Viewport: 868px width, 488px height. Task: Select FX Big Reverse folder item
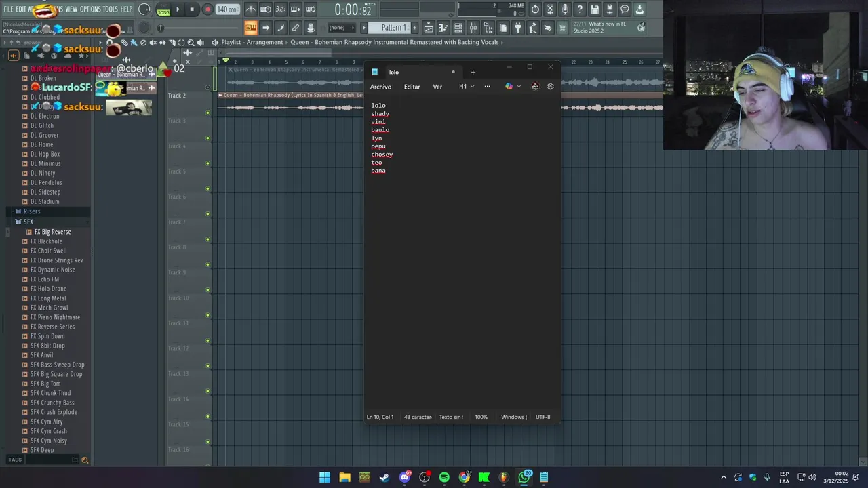pyautogui.click(x=52, y=232)
